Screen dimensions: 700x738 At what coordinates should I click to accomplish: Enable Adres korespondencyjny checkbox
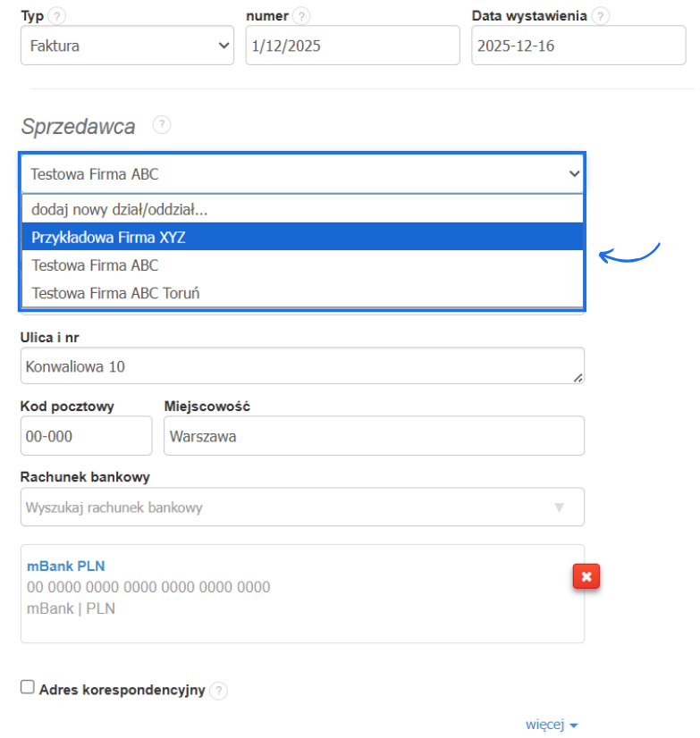(x=28, y=687)
